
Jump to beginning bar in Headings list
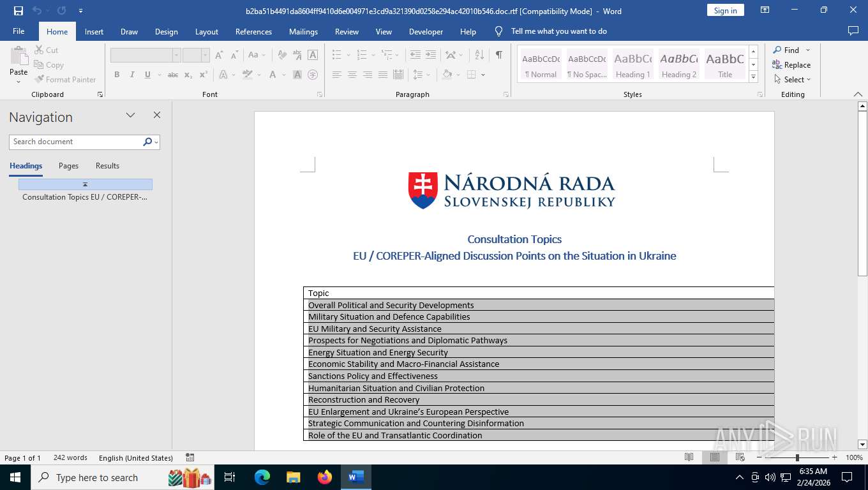(86, 184)
